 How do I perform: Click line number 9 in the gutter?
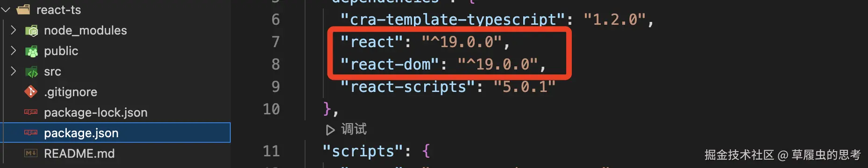[276, 87]
